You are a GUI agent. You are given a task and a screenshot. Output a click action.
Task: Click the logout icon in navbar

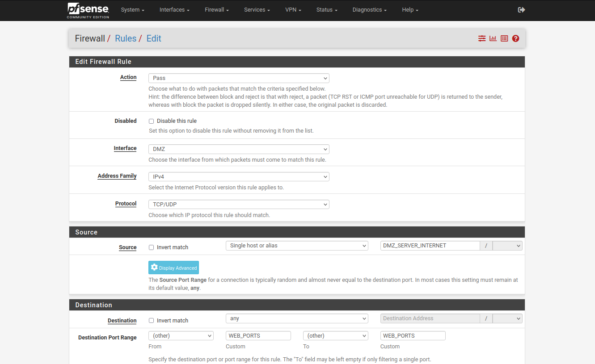tap(521, 10)
